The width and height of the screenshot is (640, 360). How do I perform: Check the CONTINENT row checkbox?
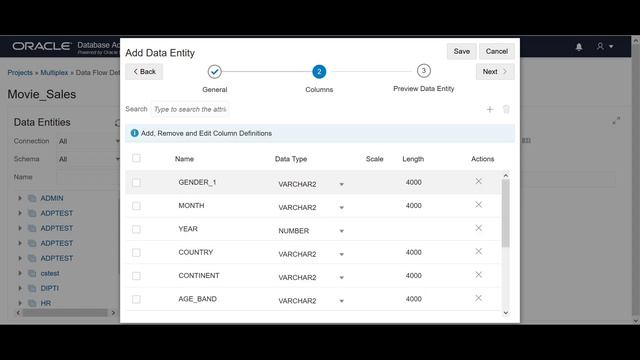click(136, 276)
